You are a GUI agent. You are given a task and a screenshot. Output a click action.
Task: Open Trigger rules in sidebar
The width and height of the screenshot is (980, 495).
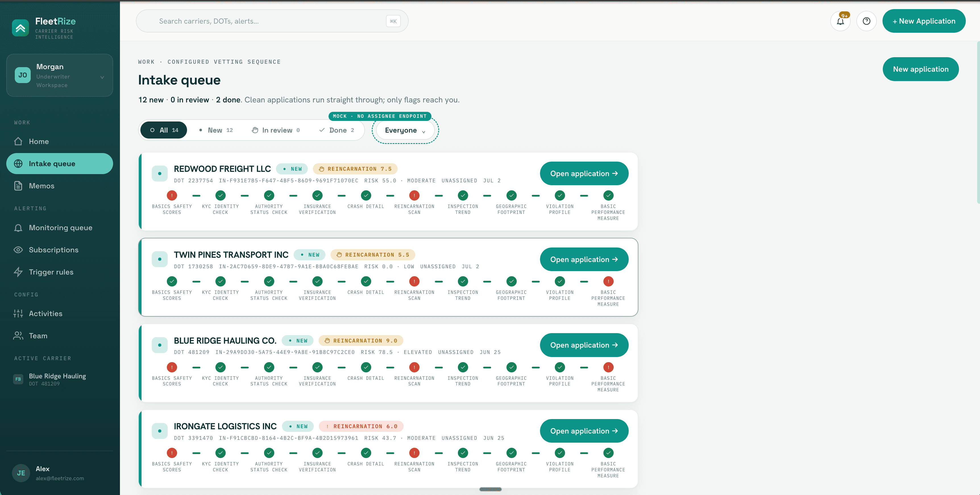click(x=60, y=272)
